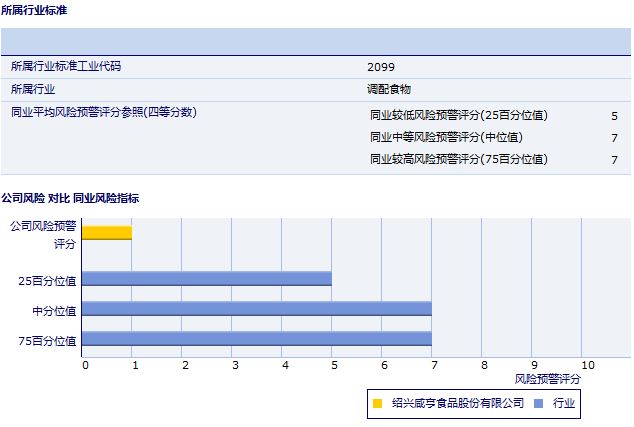634x427 pixels.
Task: Click the x-axis tick label 0
Action: tap(85, 365)
